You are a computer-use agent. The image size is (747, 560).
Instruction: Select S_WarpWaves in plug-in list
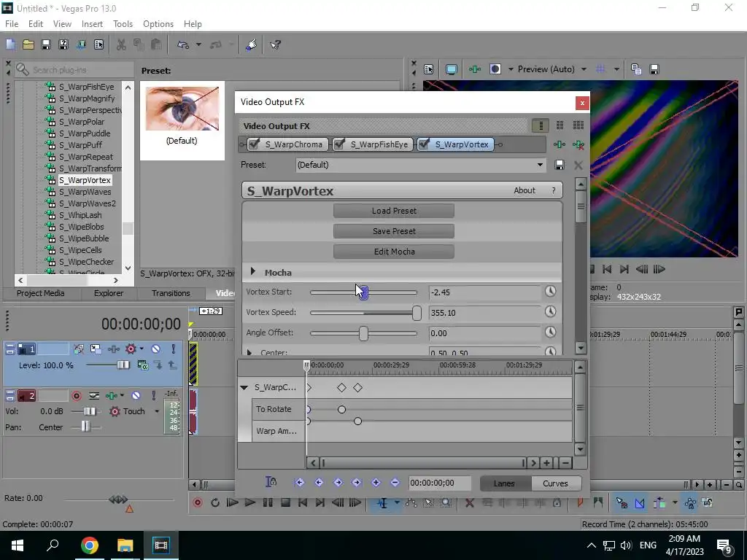[x=85, y=192]
